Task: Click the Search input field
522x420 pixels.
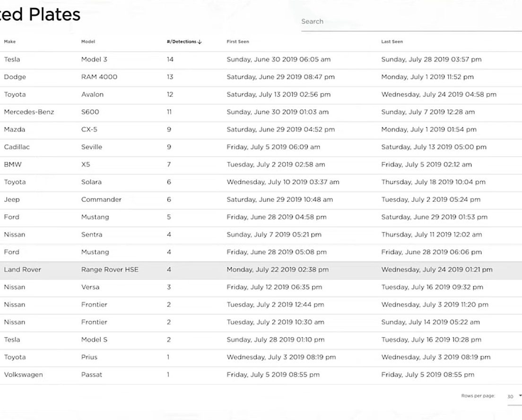Action: click(411, 21)
